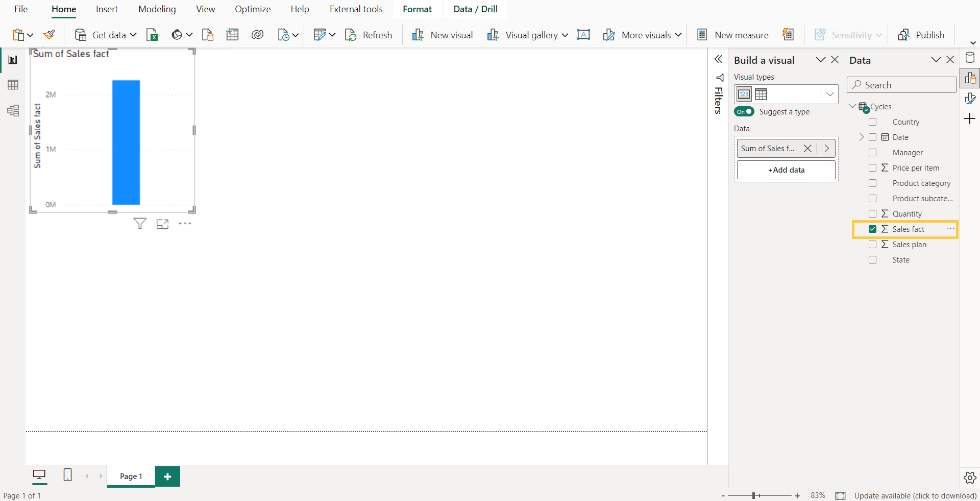
Task: Click the Publish button
Action: tap(921, 35)
